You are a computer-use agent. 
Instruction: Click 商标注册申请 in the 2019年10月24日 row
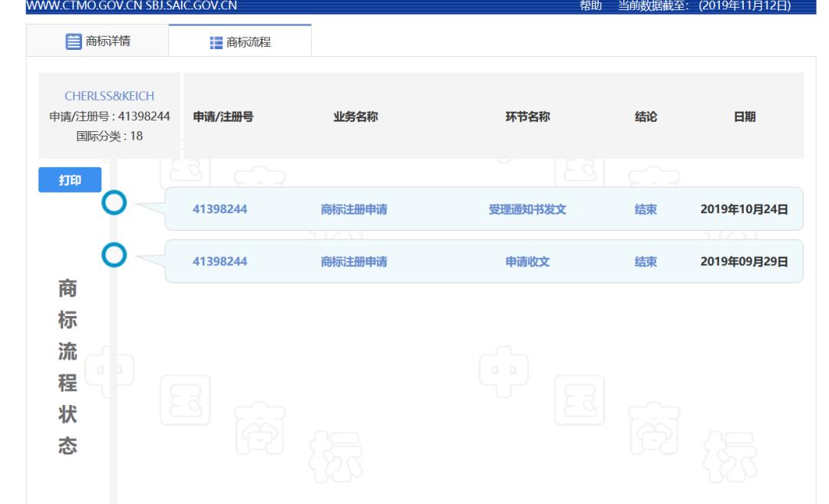pos(353,209)
